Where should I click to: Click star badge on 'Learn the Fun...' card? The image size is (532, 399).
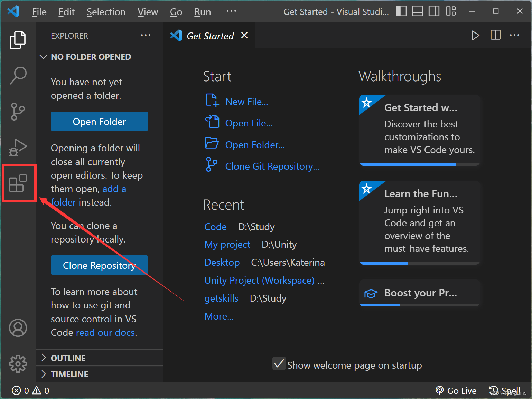(366, 188)
